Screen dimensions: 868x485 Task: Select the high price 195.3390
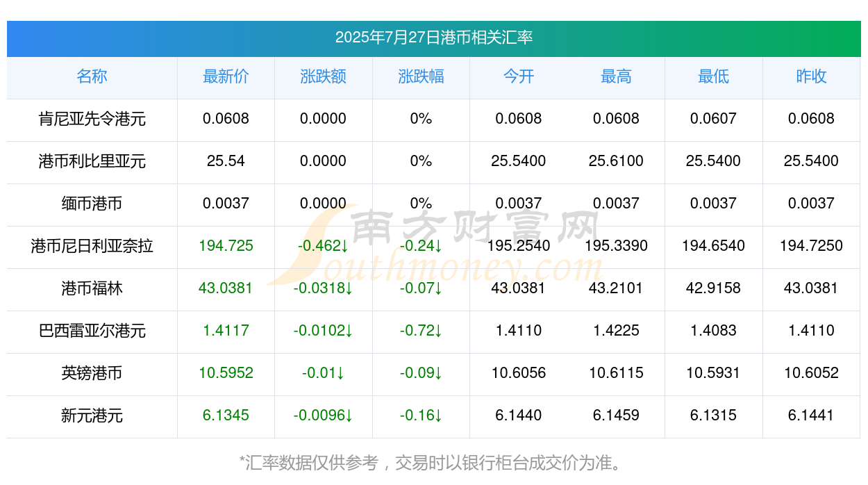[x=616, y=246]
